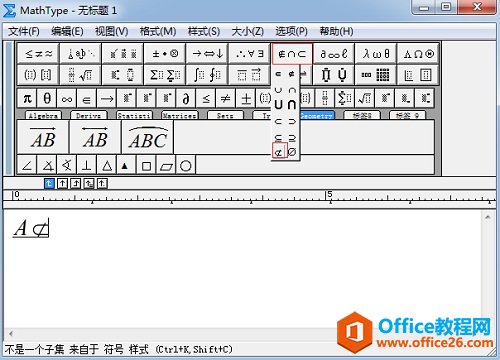The image size is (500, 360).
Task: Open the 选项(P) menu
Action: (292, 31)
